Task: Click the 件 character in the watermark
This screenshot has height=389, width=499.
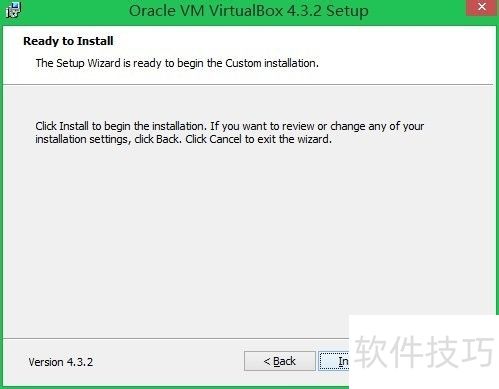Action: (406, 351)
